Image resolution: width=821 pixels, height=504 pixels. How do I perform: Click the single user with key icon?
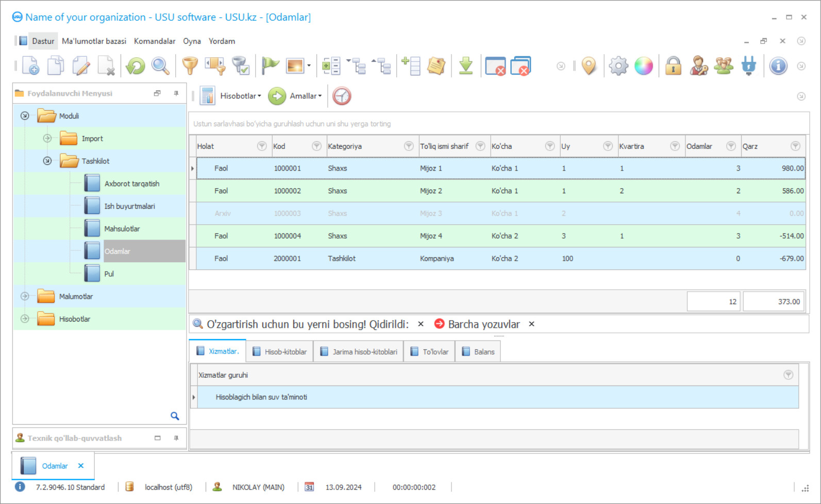(699, 66)
